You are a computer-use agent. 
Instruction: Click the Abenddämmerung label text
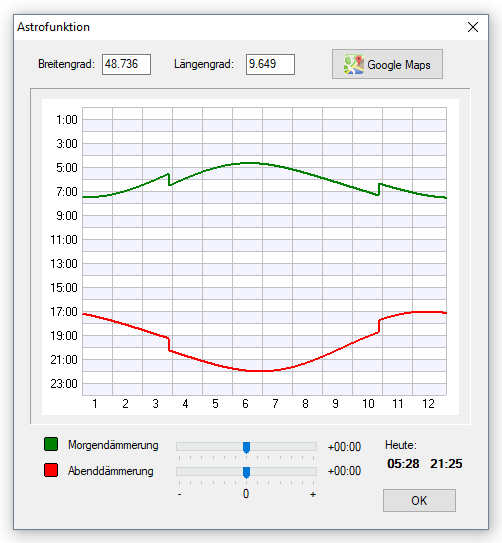(x=111, y=471)
